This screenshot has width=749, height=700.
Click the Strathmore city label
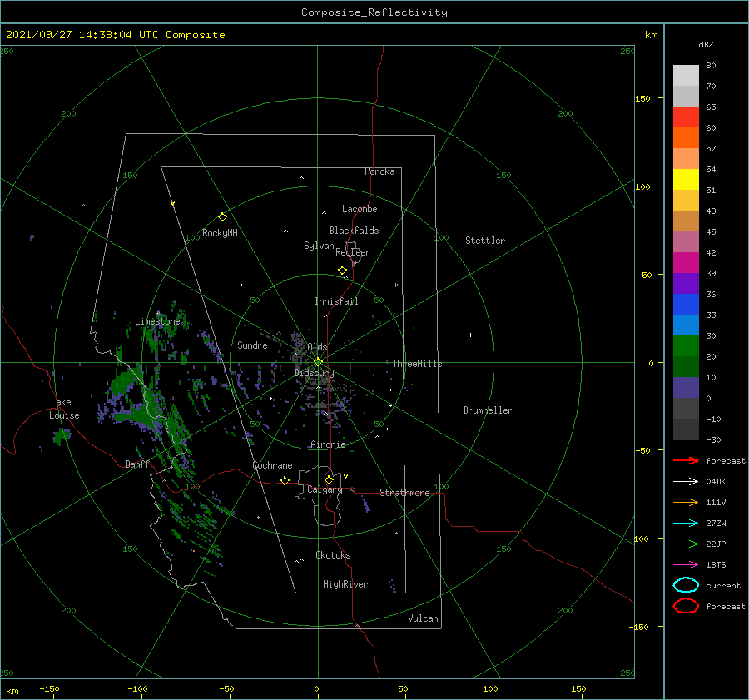point(404,493)
